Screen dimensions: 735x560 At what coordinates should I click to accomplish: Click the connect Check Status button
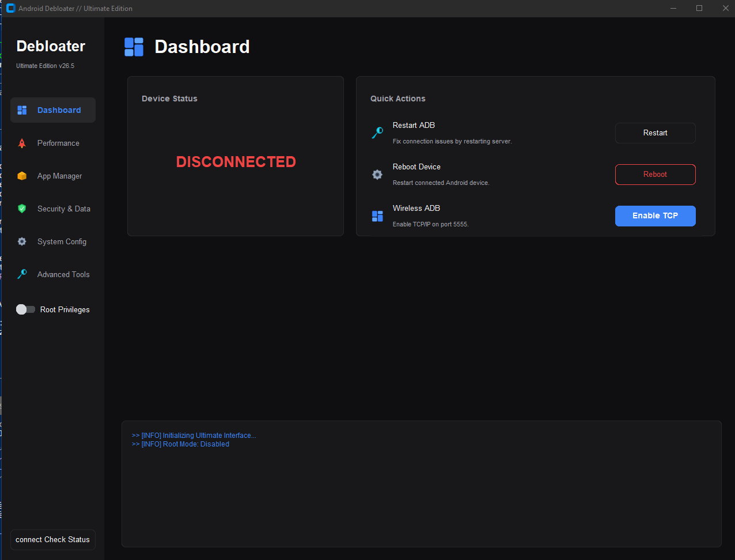pos(53,540)
